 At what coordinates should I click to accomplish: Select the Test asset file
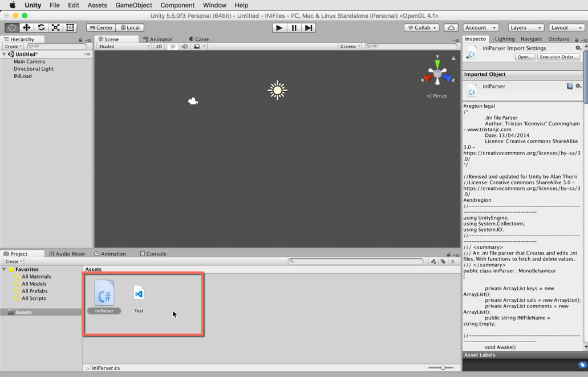coord(139,299)
